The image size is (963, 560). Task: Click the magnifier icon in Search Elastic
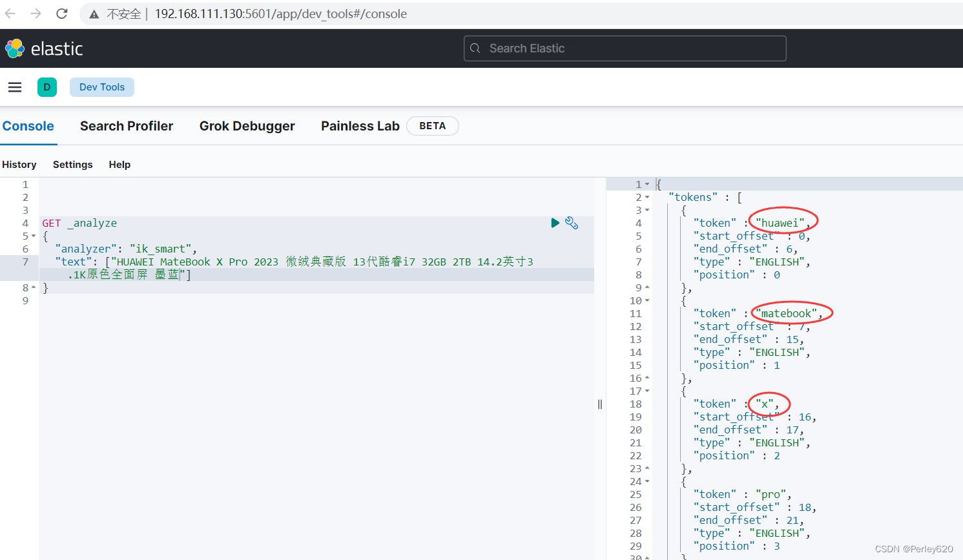pos(475,48)
